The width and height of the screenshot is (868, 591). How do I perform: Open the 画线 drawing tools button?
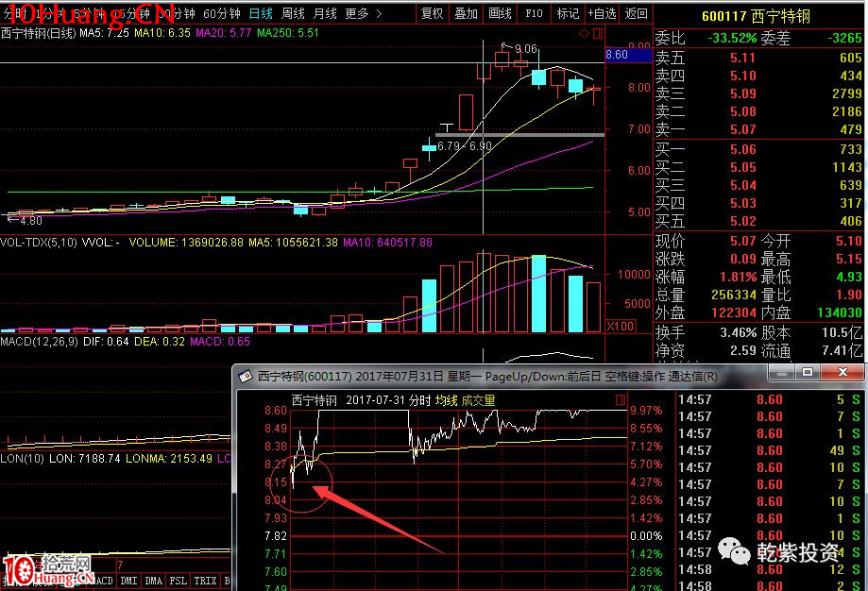point(500,13)
